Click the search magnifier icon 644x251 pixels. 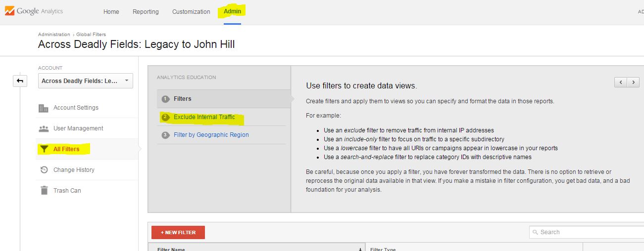pyautogui.click(x=535, y=232)
